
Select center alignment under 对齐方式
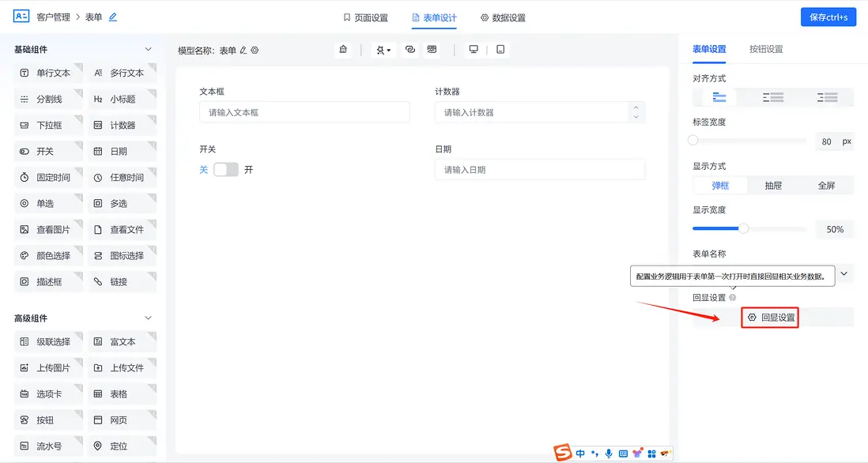point(772,97)
